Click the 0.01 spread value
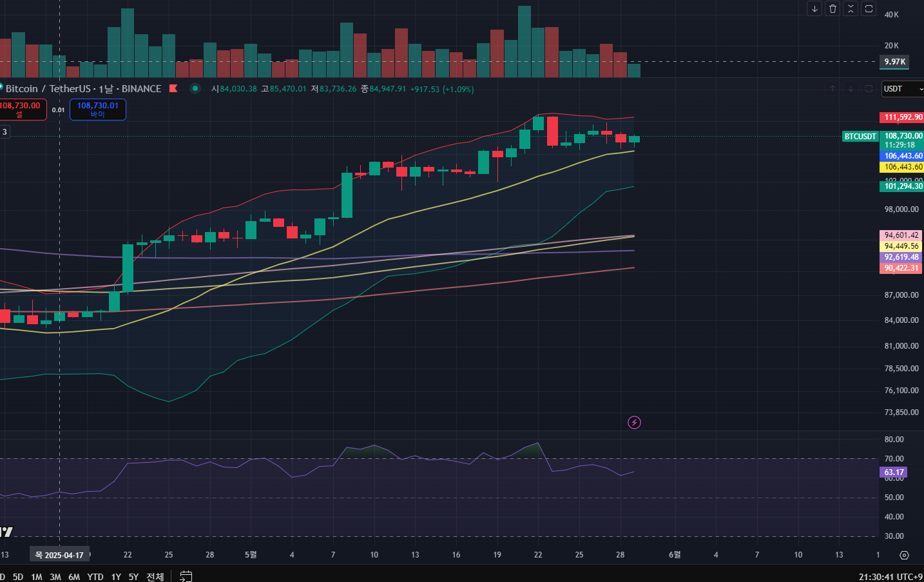 pyautogui.click(x=58, y=110)
